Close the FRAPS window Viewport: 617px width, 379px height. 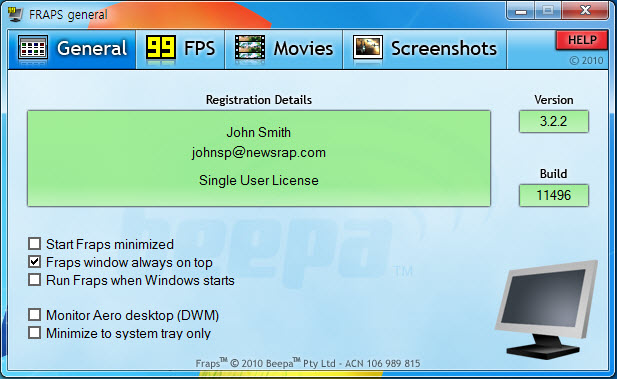tap(585, 11)
